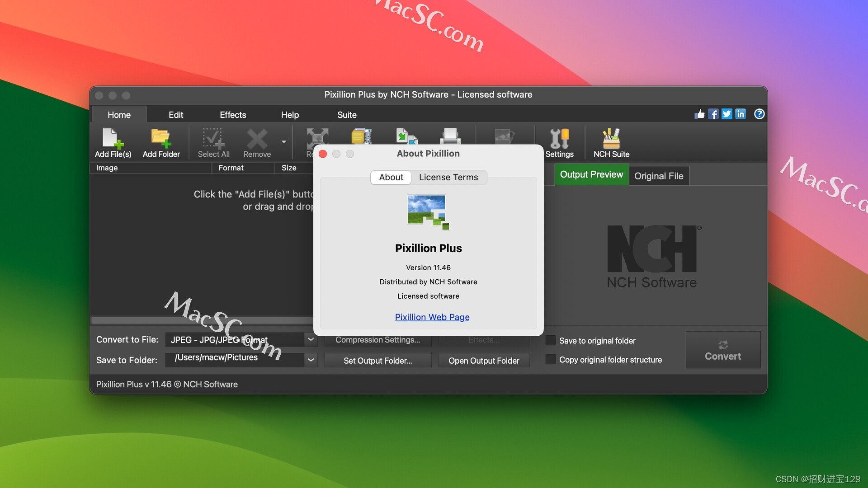Expand Convert to File format dropdown
Viewport: 868px width, 488px height.
(x=310, y=340)
